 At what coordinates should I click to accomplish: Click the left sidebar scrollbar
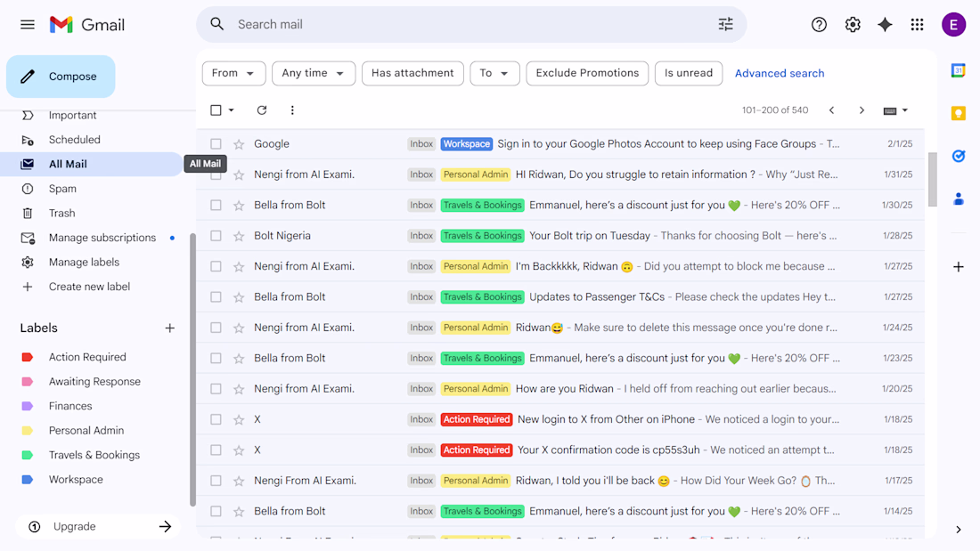point(192,369)
